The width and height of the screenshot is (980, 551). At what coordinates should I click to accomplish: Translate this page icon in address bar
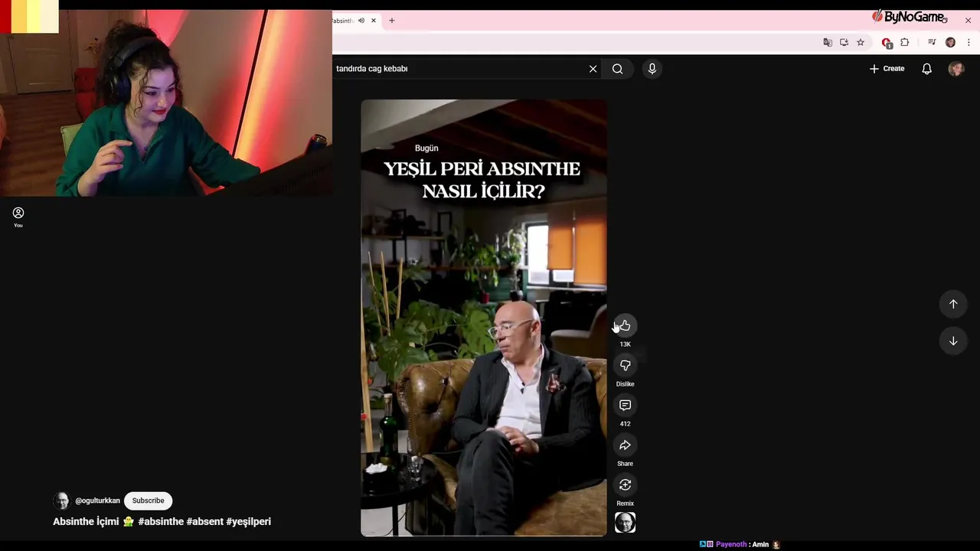tap(828, 43)
